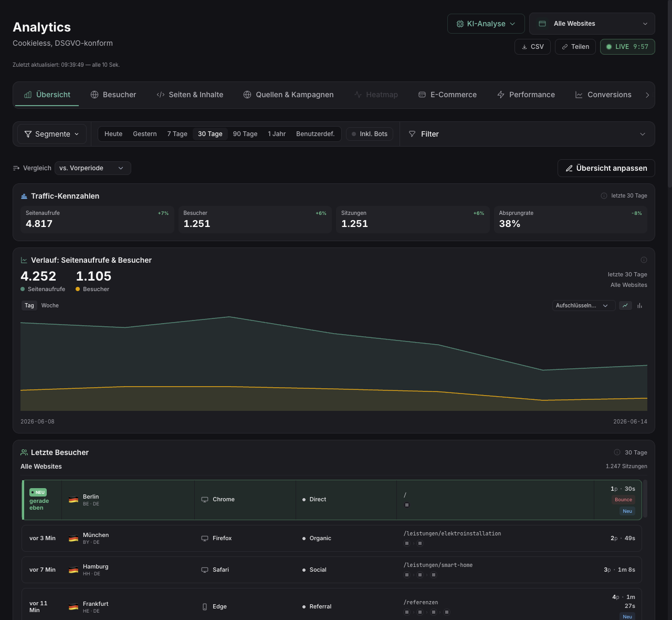Open the KI-Analyse dropdown

tap(486, 24)
